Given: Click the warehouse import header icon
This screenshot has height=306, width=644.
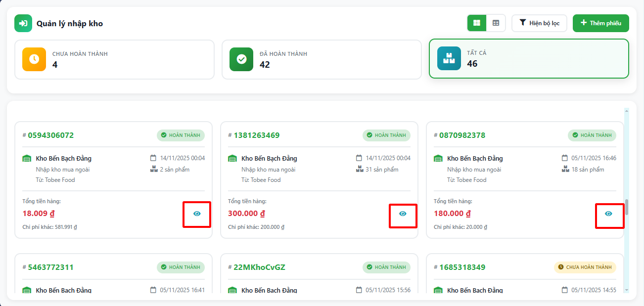Looking at the screenshot, I should click(x=23, y=23).
